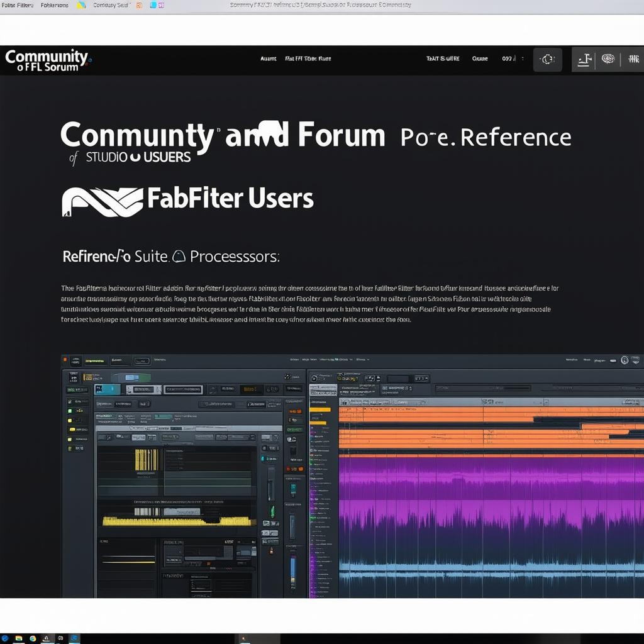
Task: Open the first navigation item in site header
Action: [x=269, y=58]
